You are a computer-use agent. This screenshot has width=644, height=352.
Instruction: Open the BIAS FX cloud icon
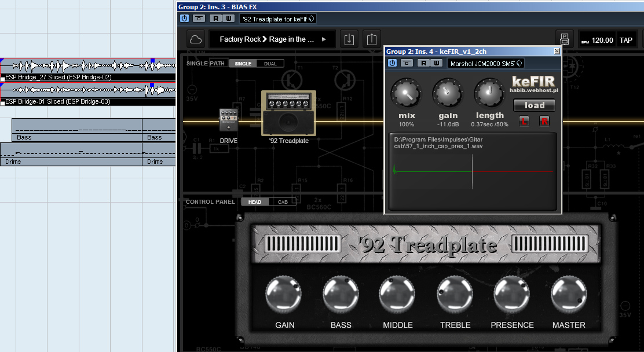pyautogui.click(x=196, y=39)
